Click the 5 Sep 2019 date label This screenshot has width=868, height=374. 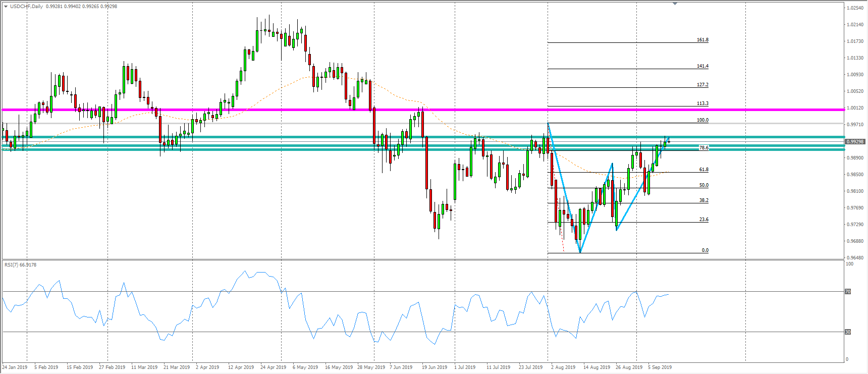click(x=660, y=367)
